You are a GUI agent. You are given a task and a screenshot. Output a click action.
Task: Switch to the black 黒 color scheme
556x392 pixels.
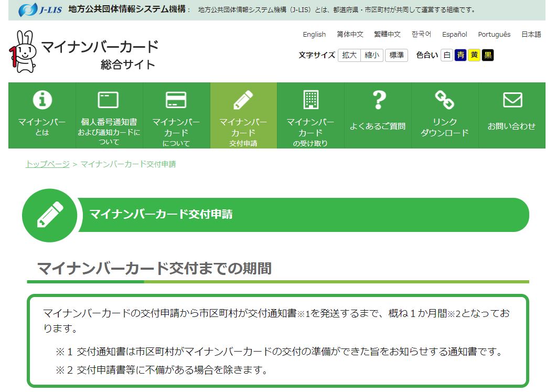[x=488, y=55]
